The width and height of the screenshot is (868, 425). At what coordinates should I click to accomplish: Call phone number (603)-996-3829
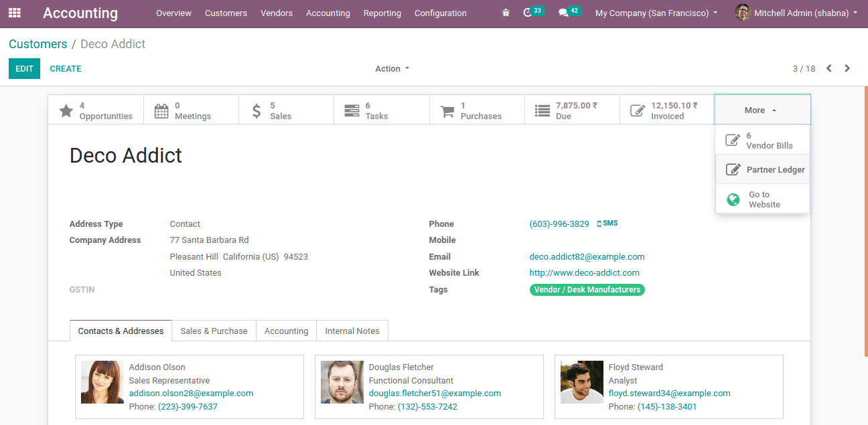click(x=559, y=224)
